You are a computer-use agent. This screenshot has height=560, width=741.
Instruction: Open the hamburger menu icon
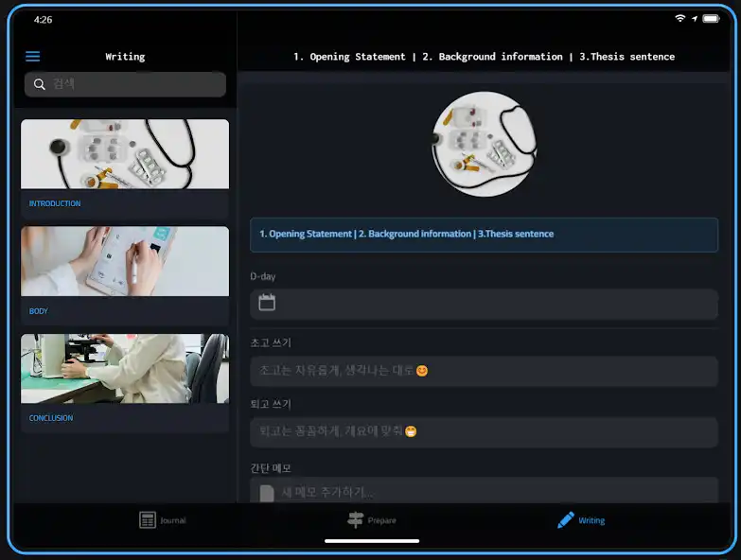click(x=32, y=57)
